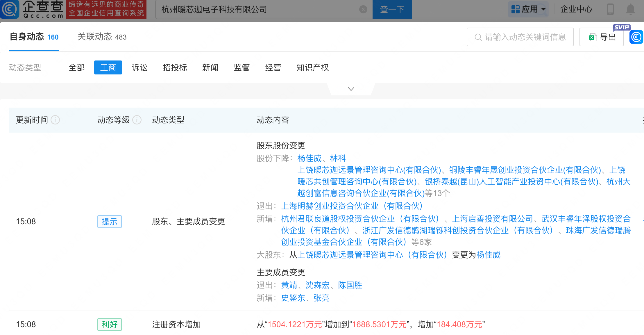Open member 黄靖 link

[x=289, y=285]
